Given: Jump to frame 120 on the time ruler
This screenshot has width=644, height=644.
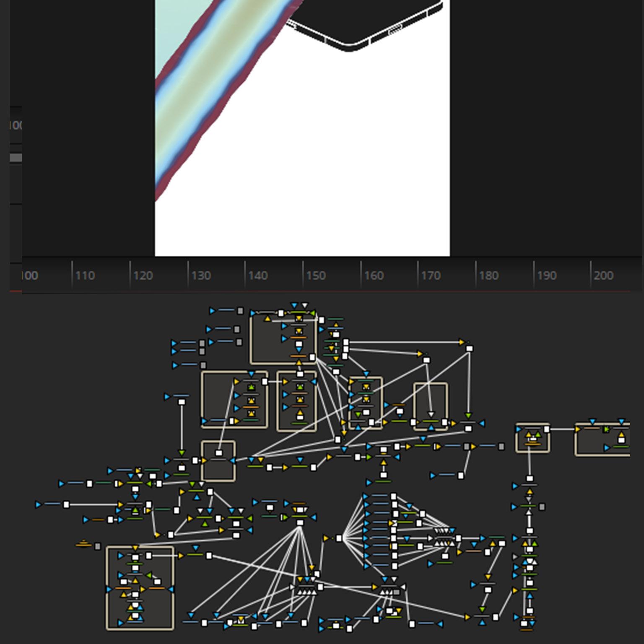Looking at the screenshot, I should (x=143, y=275).
